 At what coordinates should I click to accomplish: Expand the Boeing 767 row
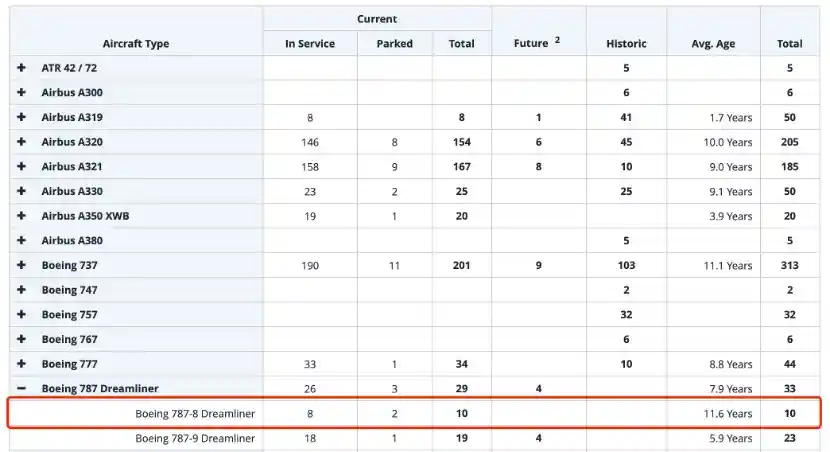(21, 339)
